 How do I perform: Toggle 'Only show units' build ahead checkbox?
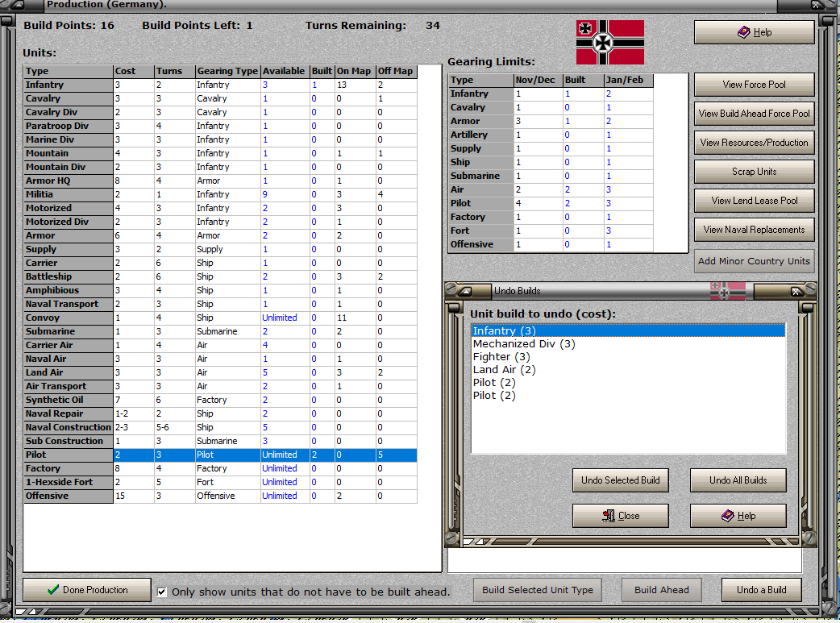pos(162,592)
